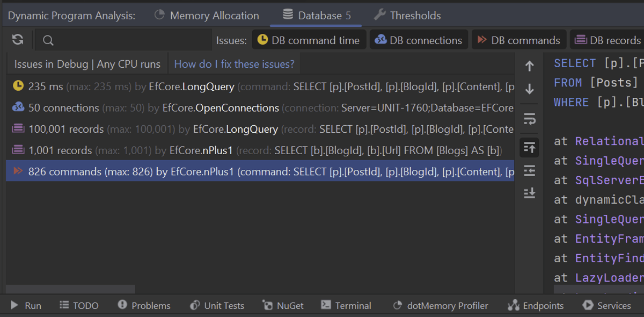644x317 pixels.
Task: Open the Thresholds tab
Action: (x=407, y=16)
